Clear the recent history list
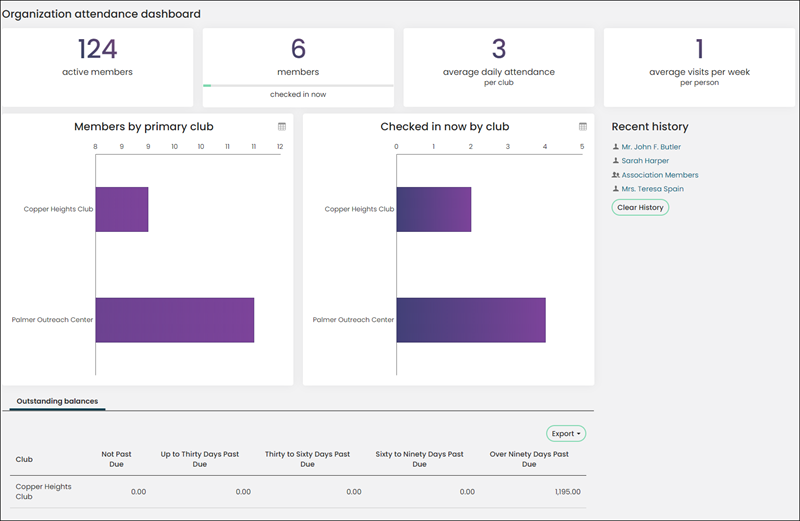The height and width of the screenshot is (521, 800). click(640, 207)
